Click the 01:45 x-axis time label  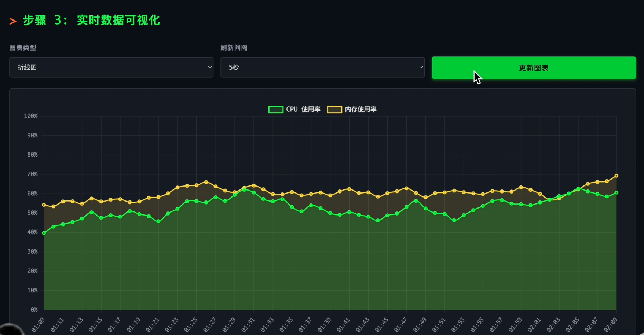382,324
